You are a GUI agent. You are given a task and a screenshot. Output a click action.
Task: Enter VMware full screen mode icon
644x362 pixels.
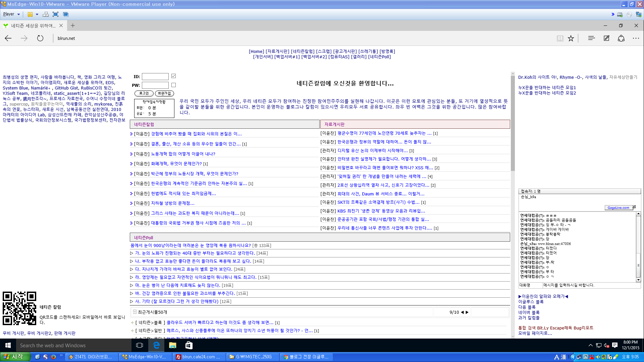(56, 14)
